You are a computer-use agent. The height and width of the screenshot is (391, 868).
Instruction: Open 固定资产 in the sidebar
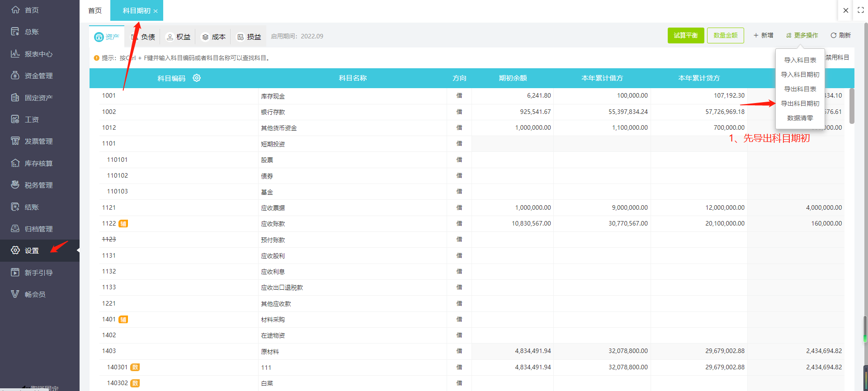(38, 98)
